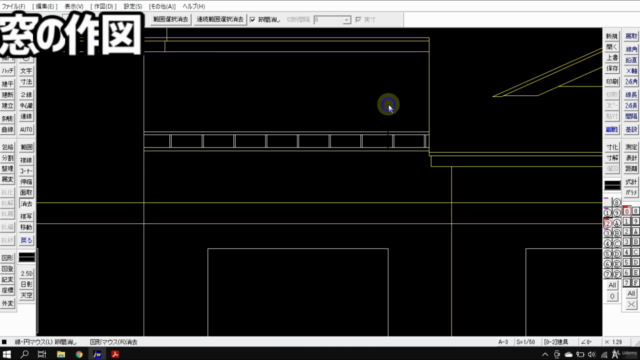
Task: Toggle layer group ① circle button
Action: 607,213
